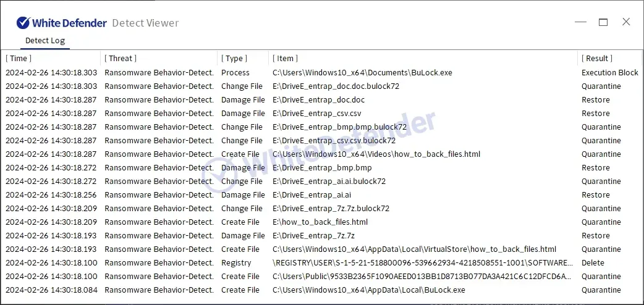This screenshot has height=305, width=644.
Task: Click the Delete result cell
Action: point(593,262)
